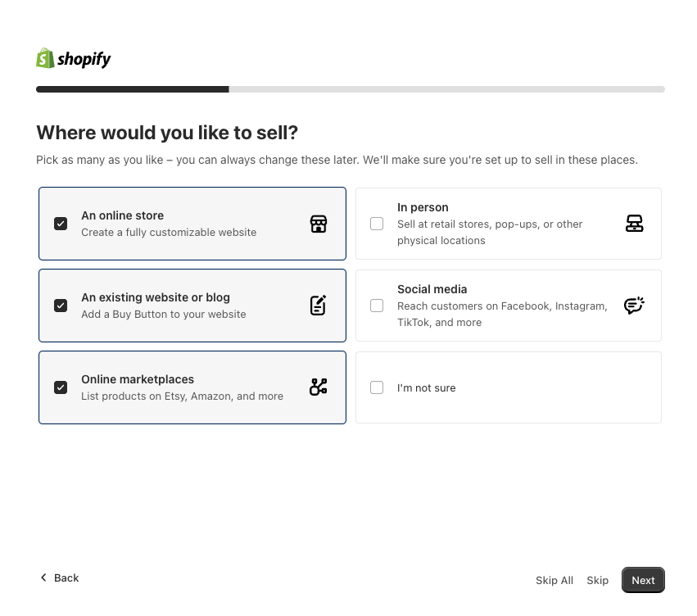Viewport: 697px width, 616px height.
Task: Click the online store storefront icon
Action: [319, 224]
